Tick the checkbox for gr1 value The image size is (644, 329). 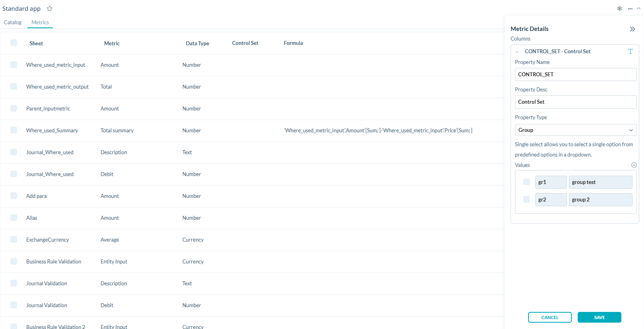(526, 182)
